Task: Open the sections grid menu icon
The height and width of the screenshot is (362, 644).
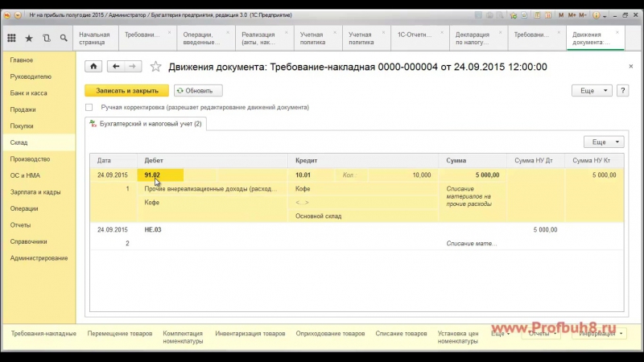Action: coord(11,38)
